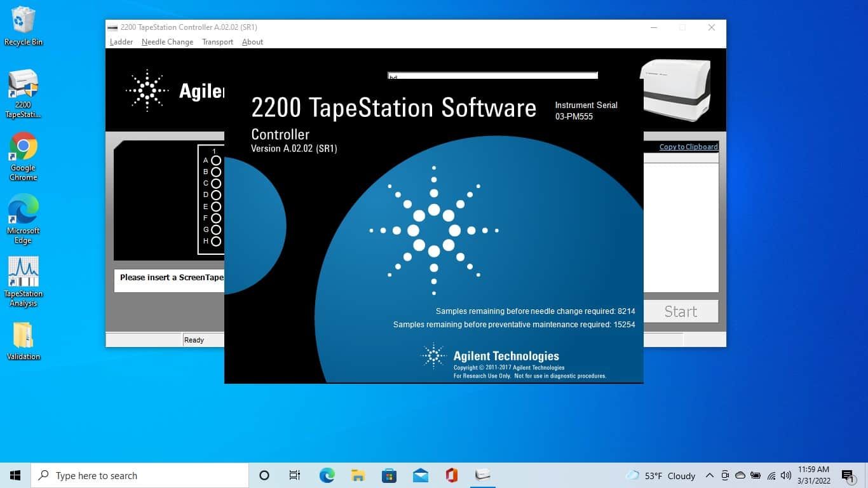Select sample well B
Viewport: 868px width, 488px height.
pos(216,172)
